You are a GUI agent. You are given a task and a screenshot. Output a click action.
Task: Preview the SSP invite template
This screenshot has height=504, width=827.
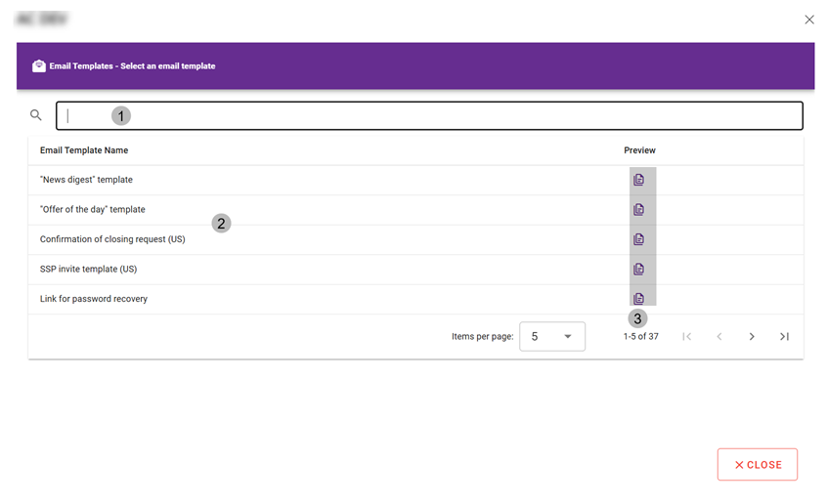[x=638, y=270]
